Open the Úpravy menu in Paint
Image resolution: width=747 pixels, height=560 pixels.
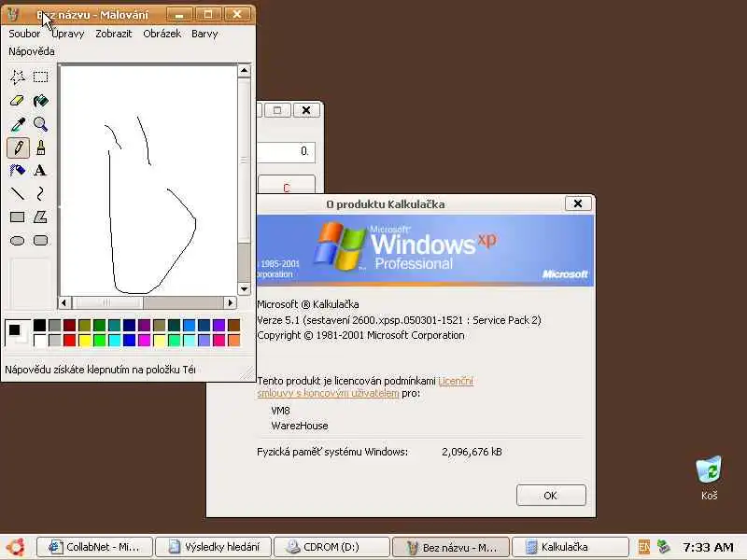point(67,34)
